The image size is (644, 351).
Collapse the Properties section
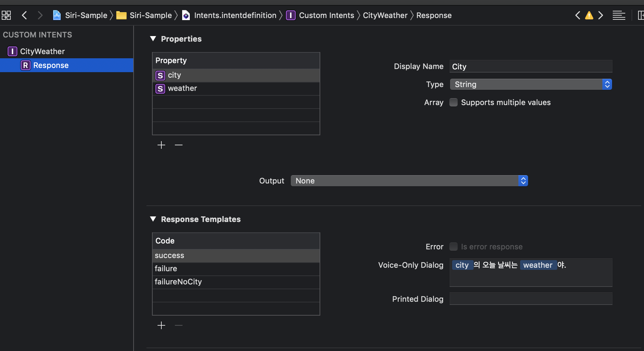click(153, 39)
